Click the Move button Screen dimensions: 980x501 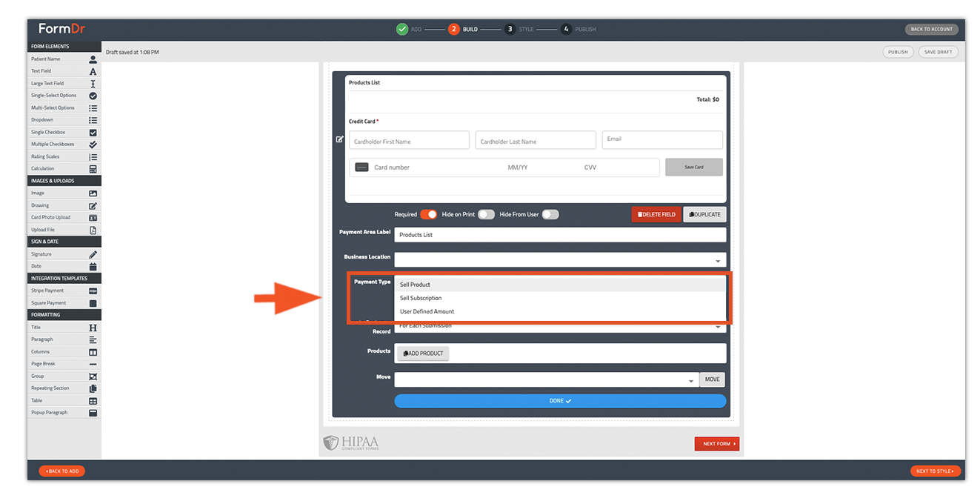tap(712, 379)
